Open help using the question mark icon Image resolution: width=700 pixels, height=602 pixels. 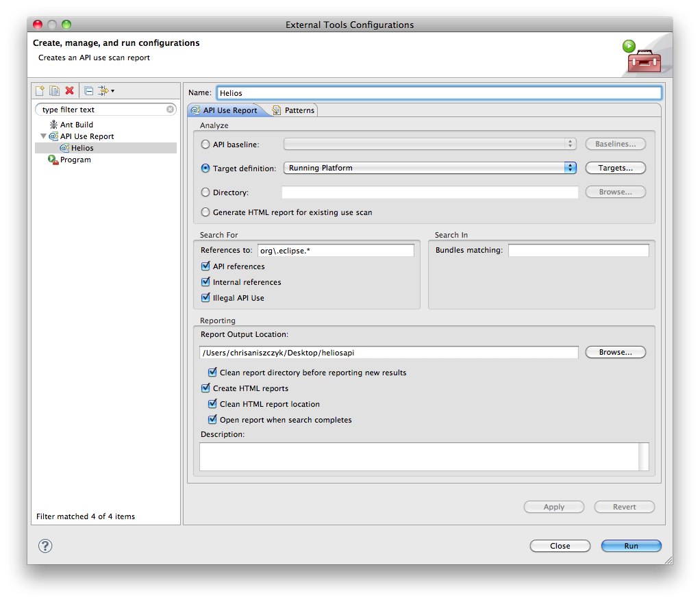pyautogui.click(x=45, y=546)
